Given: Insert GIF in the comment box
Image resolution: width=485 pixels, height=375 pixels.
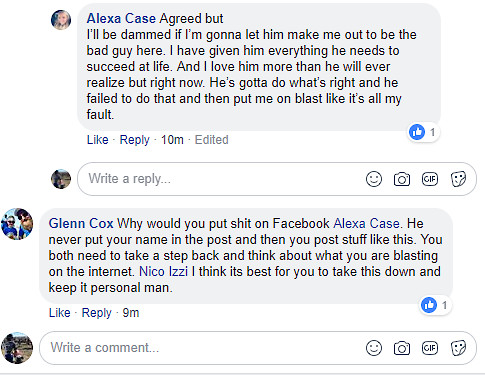Looking at the screenshot, I should click(x=430, y=348).
